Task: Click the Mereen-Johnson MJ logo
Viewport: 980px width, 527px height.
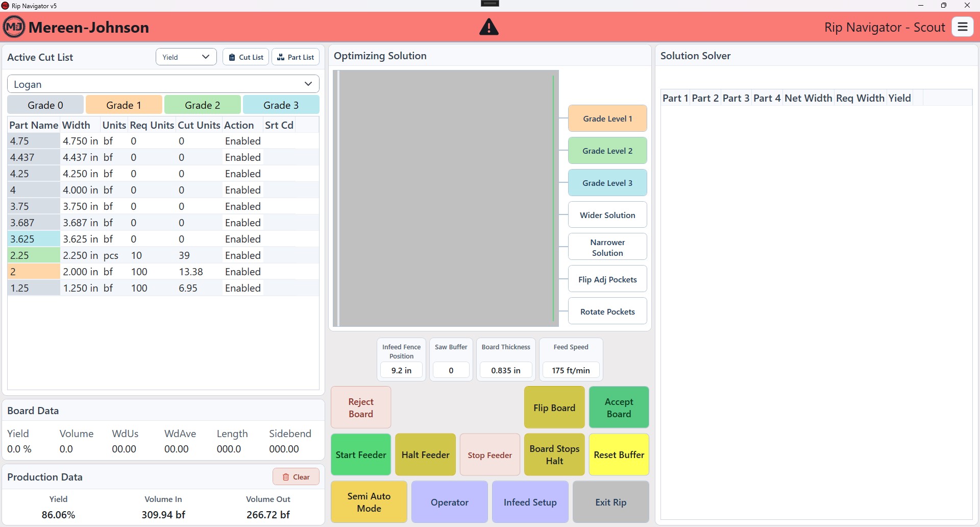Action: click(x=14, y=27)
